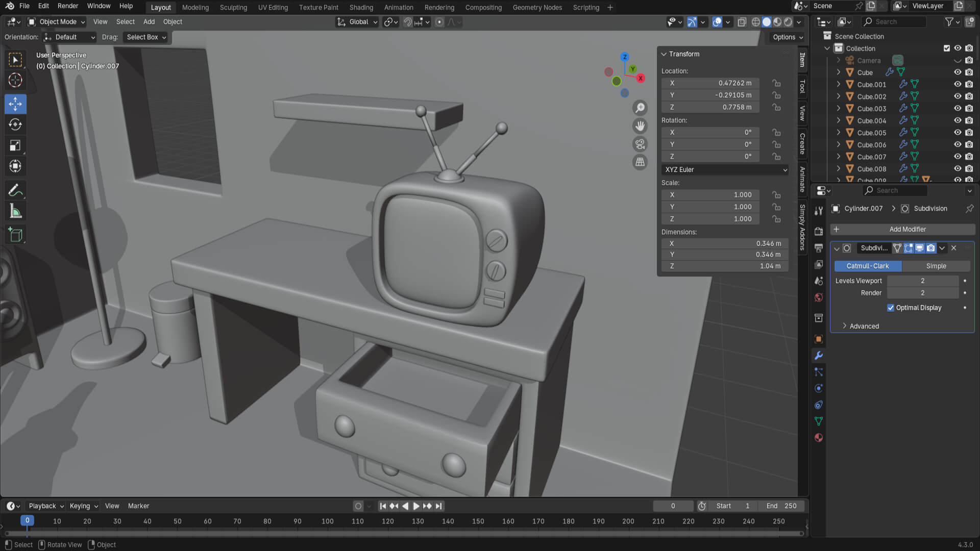Click the Levels Viewport value field

pyautogui.click(x=922, y=281)
